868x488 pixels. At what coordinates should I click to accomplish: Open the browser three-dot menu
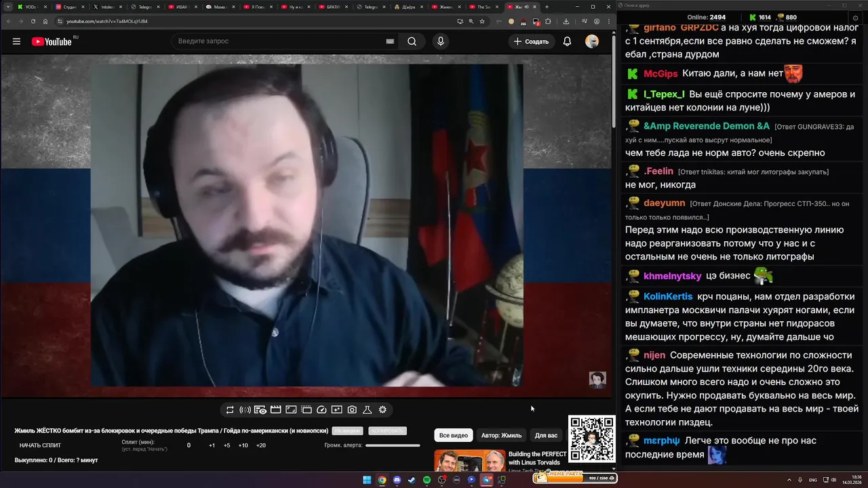tap(608, 21)
